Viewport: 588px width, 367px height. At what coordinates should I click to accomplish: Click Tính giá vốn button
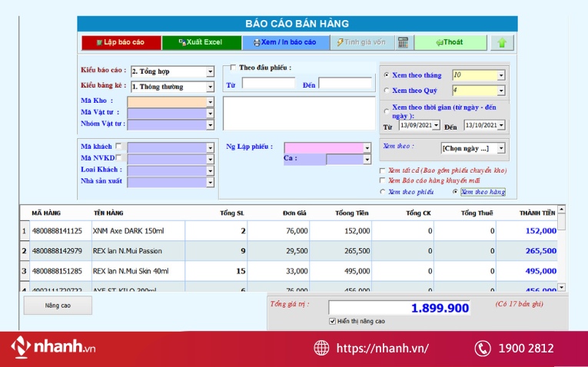pos(362,42)
